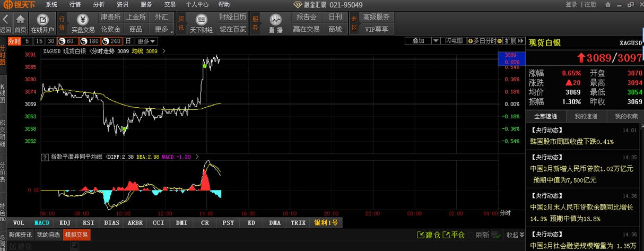Select the RSI indicator tab
Screen dimensions: 644x251
tap(88, 223)
